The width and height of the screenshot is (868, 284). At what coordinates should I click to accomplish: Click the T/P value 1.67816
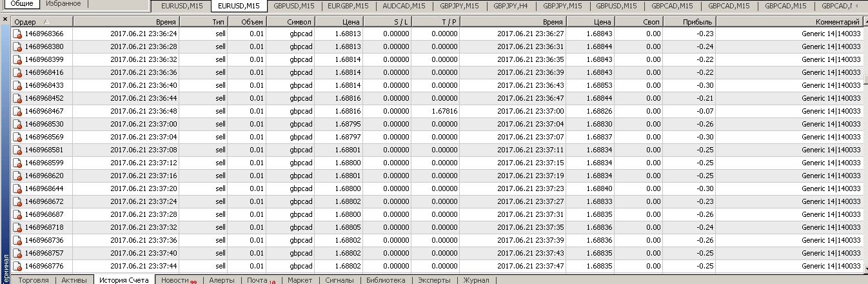(444, 111)
